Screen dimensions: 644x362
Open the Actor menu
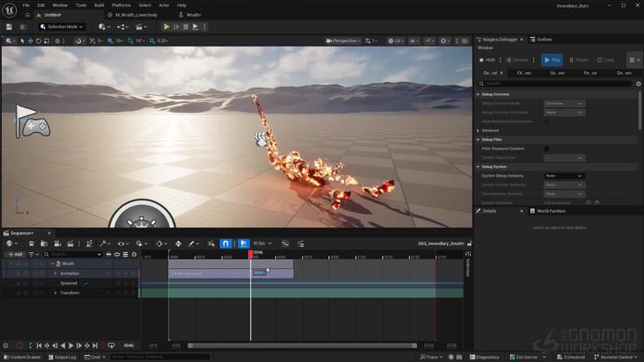point(164,5)
